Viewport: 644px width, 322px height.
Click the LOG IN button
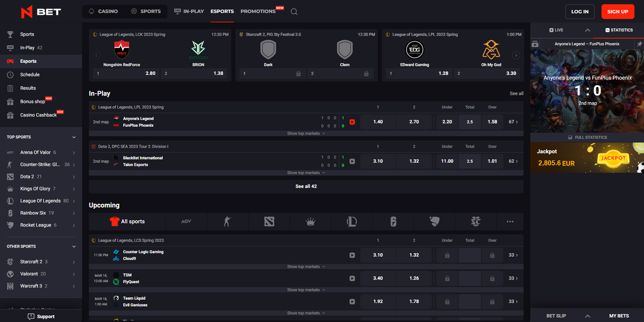580,12
